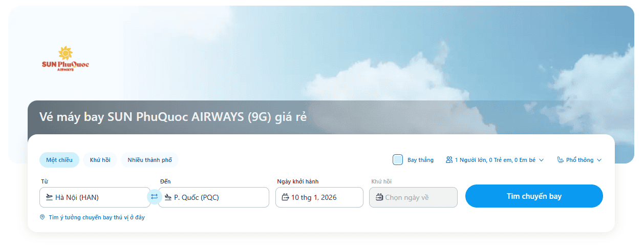Select the Một chiều trip option
Image resolution: width=644 pixels, height=246 pixels.
(x=59, y=160)
